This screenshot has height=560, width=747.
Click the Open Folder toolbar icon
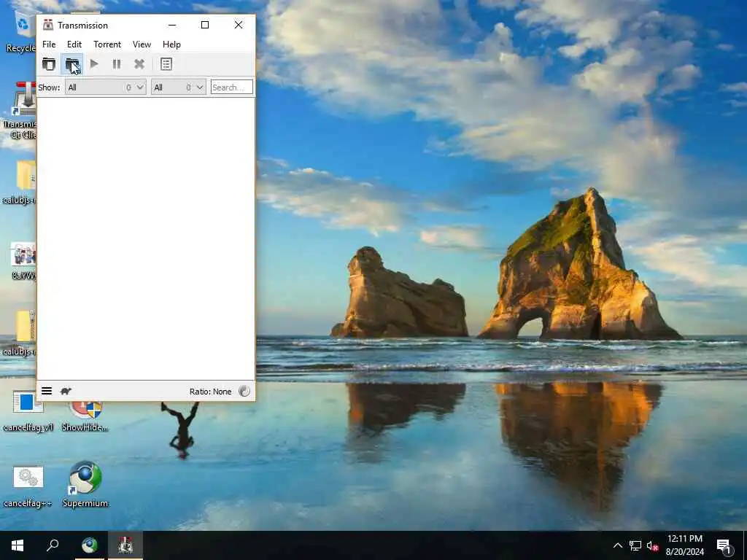tap(72, 64)
